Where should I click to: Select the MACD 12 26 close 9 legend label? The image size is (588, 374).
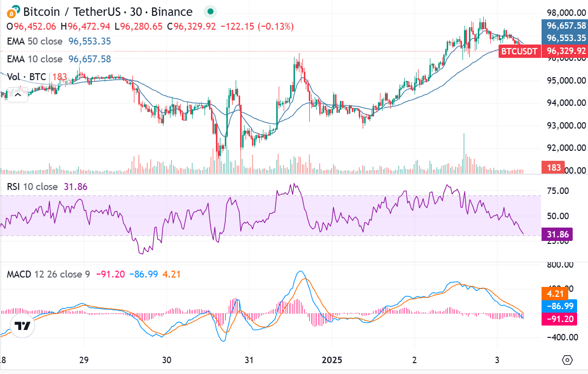(x=48, y=274)
